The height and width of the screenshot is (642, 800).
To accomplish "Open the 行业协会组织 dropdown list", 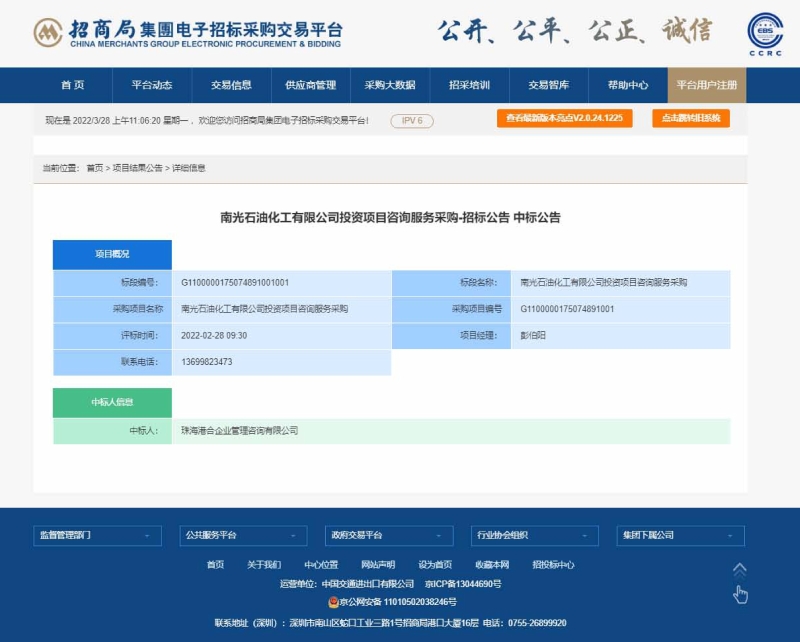I will 534,535.
